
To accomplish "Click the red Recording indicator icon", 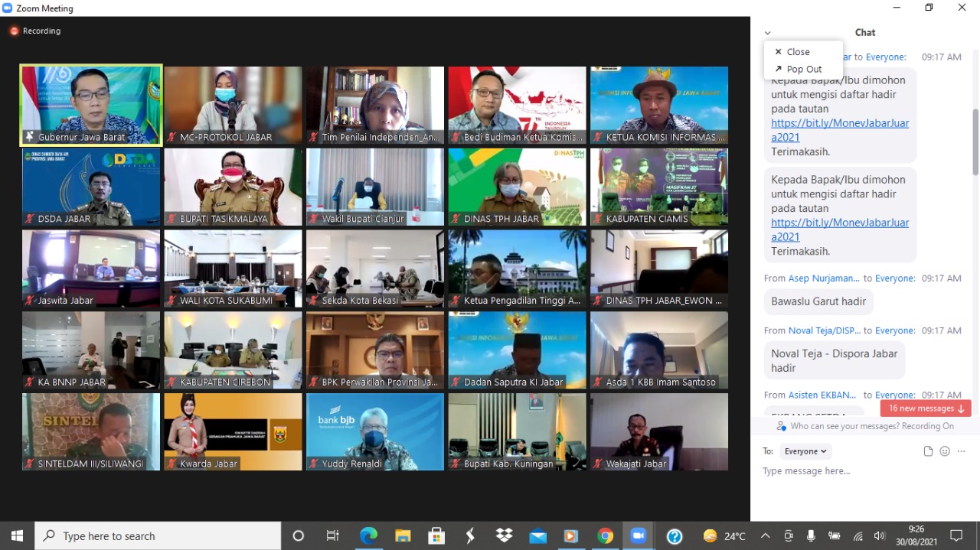I will click(x=14, y=31).
